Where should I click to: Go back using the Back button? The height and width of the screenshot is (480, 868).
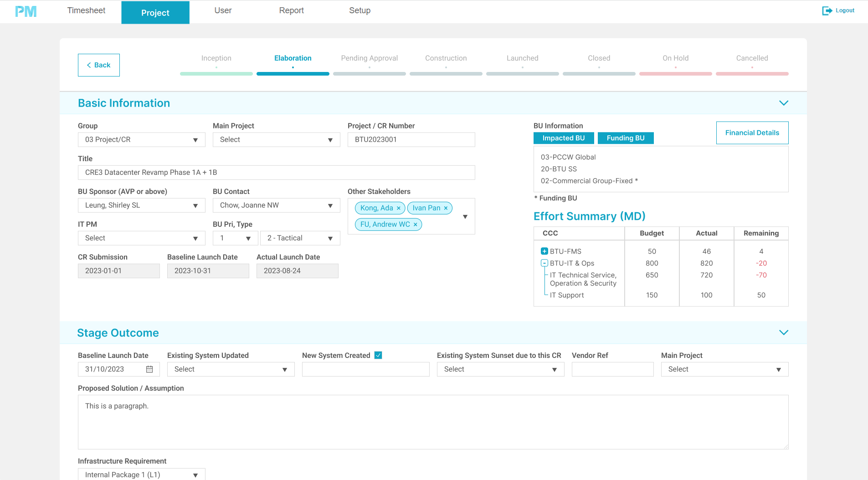[x=99, y=65]
